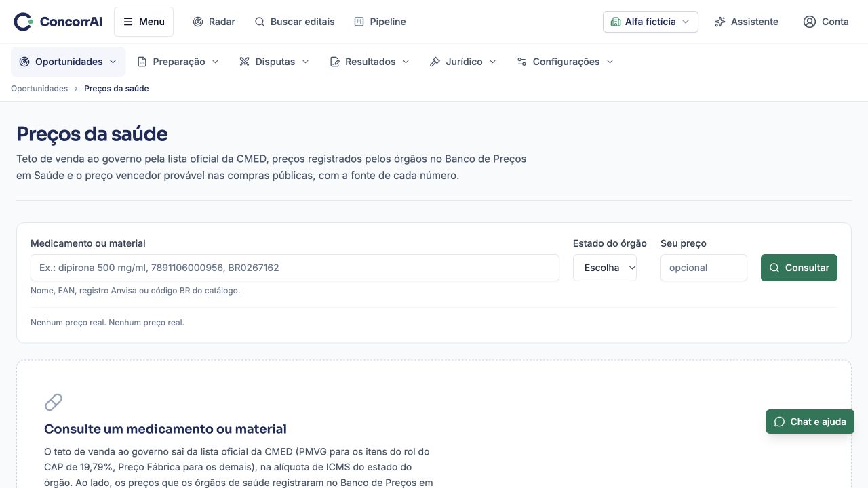This screenshot has height=488, width=868.
Task: Click the Disputas crossed swords icon
Action: coord(245,62)
